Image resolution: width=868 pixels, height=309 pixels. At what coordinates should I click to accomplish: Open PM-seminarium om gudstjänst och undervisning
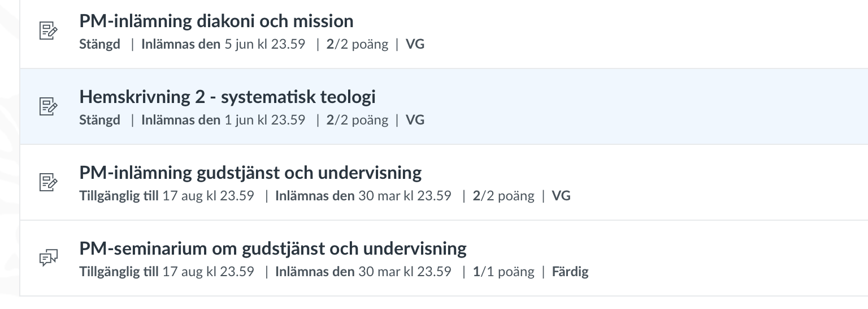coord(273,248)
